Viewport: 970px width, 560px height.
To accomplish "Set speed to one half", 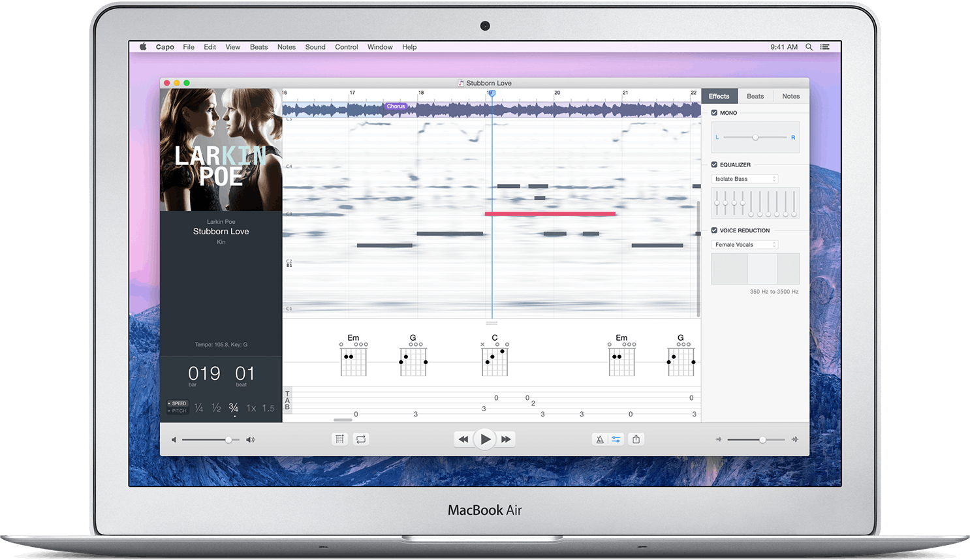I will (216, 408).
